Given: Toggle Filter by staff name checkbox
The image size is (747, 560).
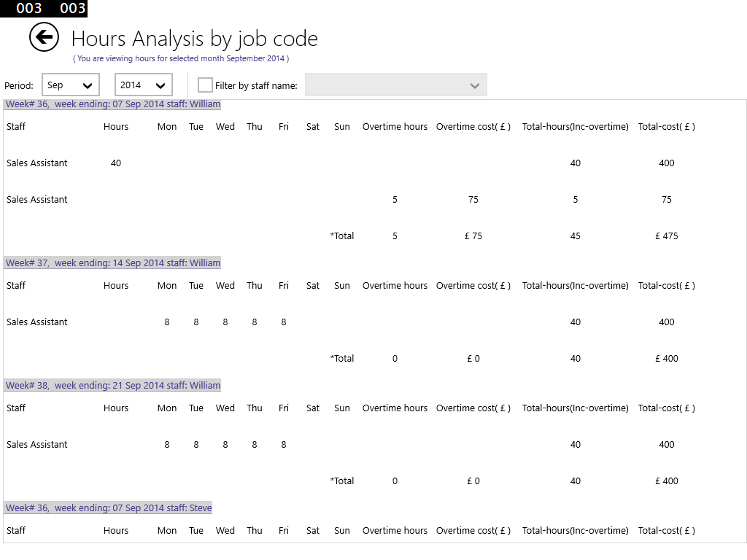Looking at the screenshot, I should [x=206, y=85].
